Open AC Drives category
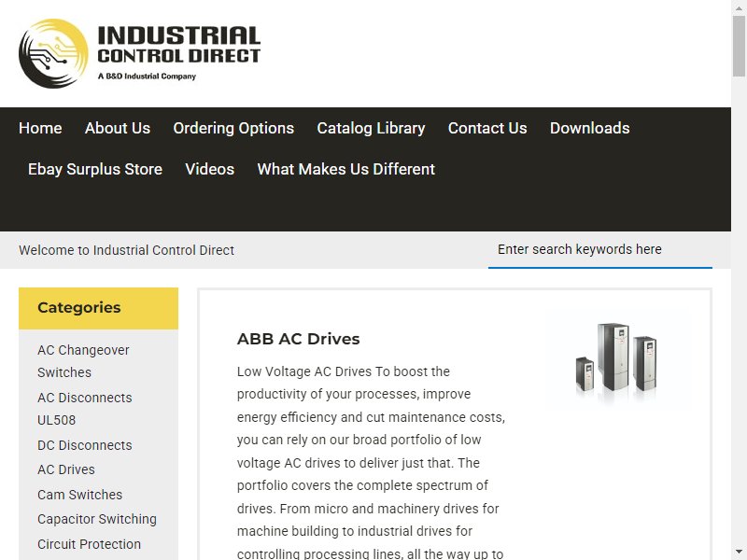The width and height of the screenshot is (747, 560). [x=66, y=469]
